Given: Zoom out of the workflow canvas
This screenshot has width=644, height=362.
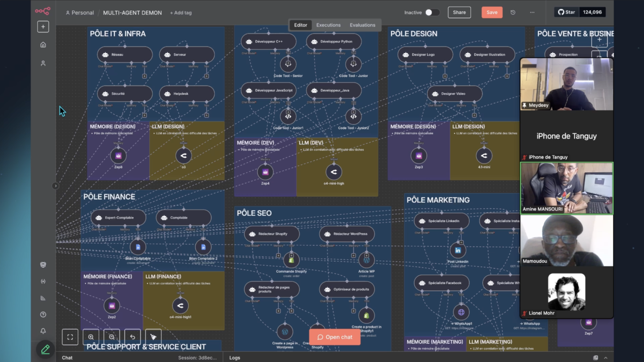Looking at the screenshot, I should 112,337.
